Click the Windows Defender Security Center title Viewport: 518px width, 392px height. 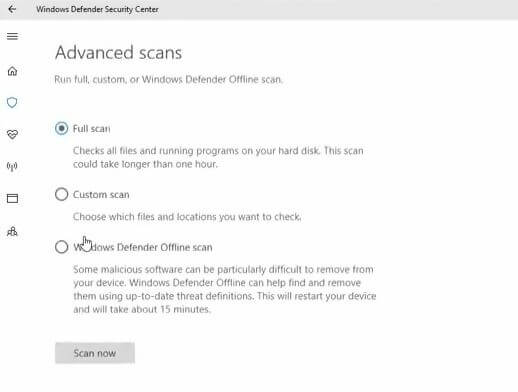pos(97,9)
